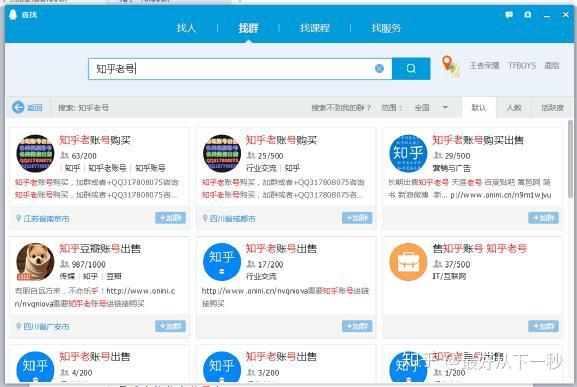Switch to the 找人 tab
Image resolution: width=577 pixels, height=387 pixels.
click(x=186, y=28)
